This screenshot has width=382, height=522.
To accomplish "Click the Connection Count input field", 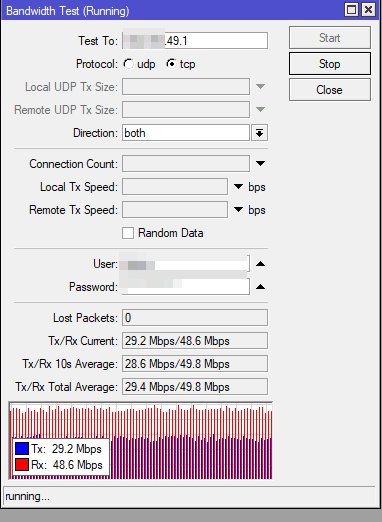I will (186, 163).
